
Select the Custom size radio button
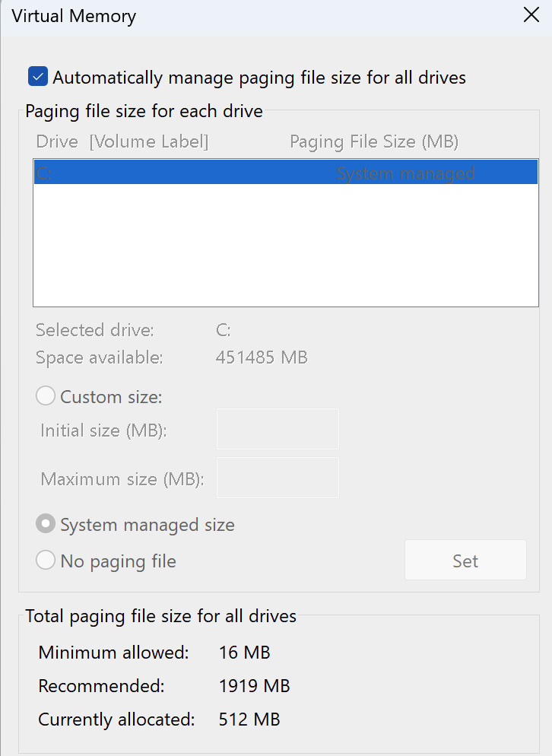click(x=46, y=396)
